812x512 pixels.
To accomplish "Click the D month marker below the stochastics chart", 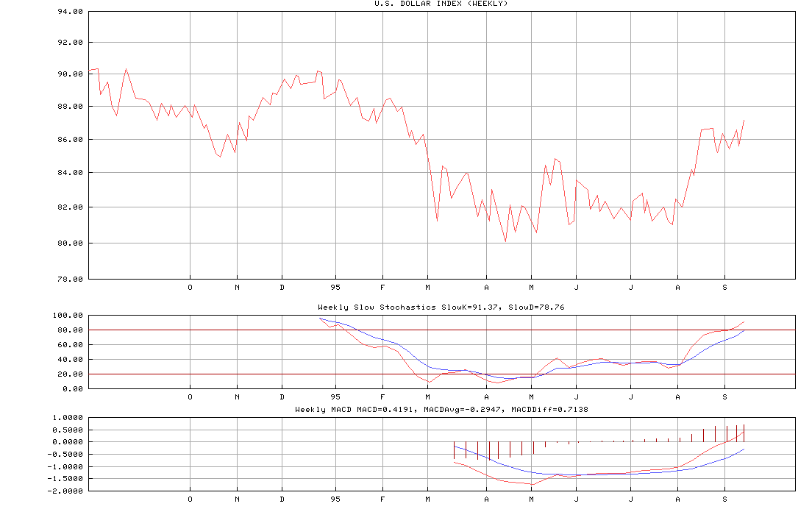I will (x=282, y=397).
